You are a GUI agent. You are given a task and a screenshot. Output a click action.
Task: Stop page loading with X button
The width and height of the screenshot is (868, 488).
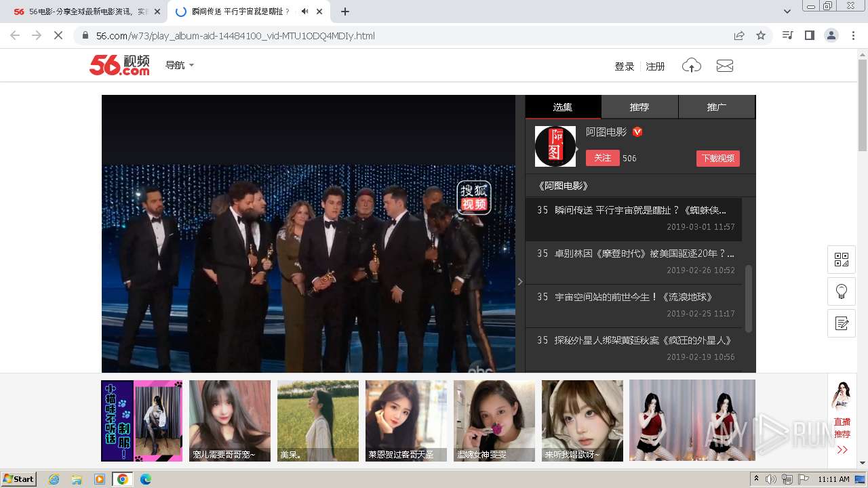point(58,35)
